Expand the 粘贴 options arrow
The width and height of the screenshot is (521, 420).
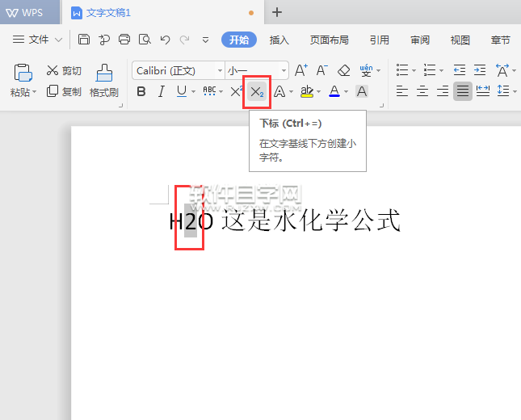pyautogui.click(x=34, y=92)
